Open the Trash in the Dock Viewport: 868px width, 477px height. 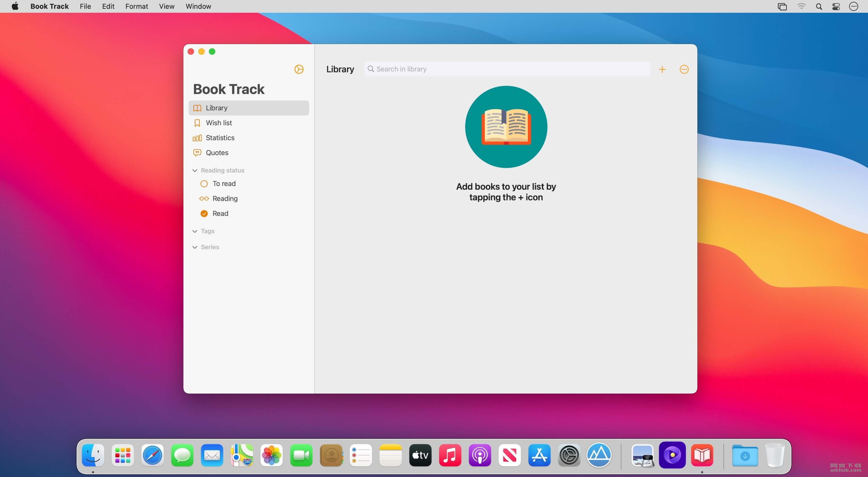tap(775, 455)
